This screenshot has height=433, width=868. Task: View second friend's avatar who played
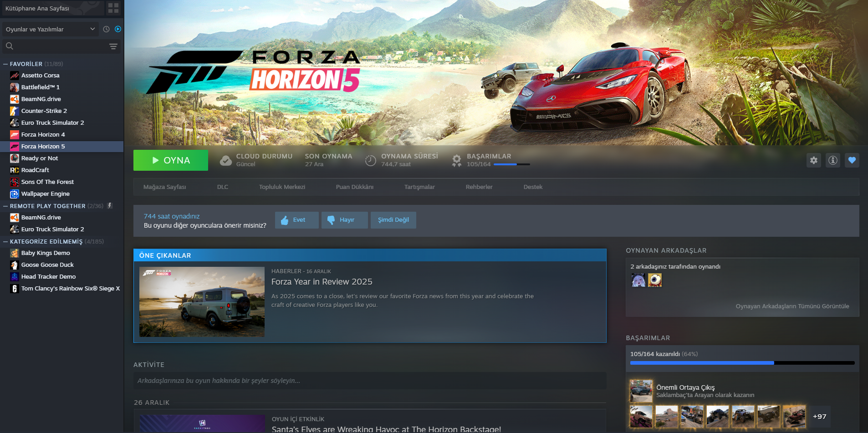(655, 280)
